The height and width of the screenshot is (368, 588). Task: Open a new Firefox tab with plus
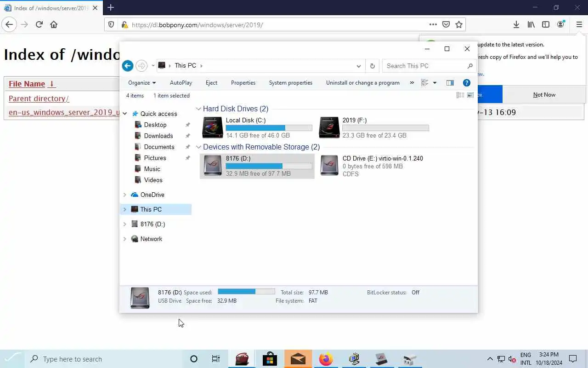(111, 7)
